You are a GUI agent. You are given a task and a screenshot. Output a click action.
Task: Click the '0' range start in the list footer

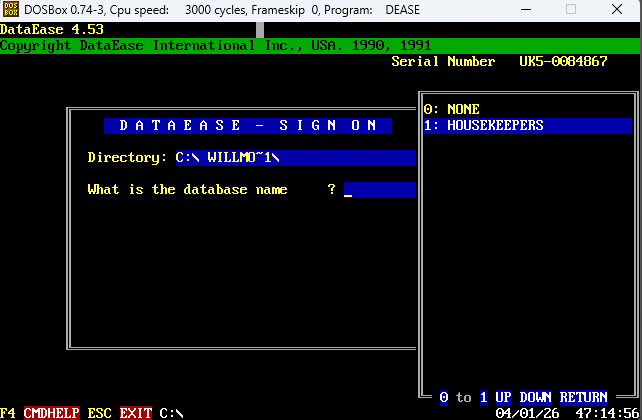click(443, 397)
